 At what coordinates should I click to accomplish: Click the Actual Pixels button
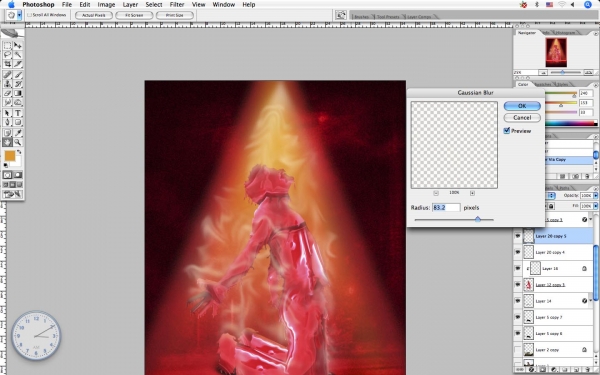(94, 15)
